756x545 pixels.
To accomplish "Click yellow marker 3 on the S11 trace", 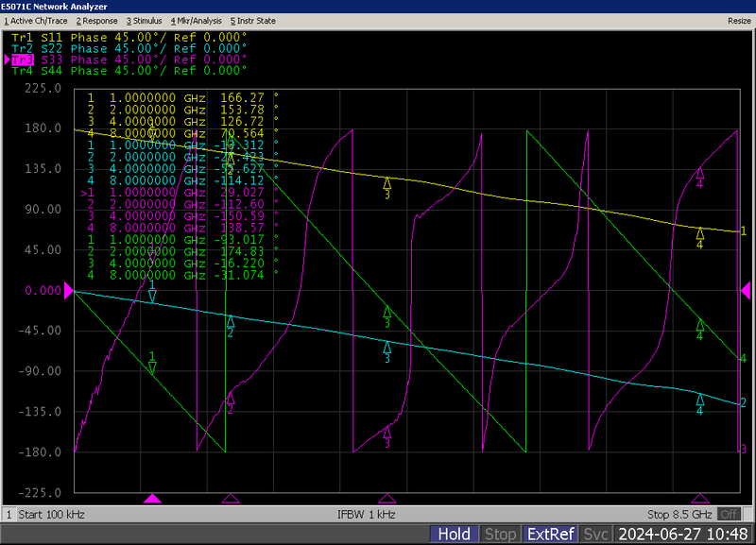I will pos(387,183).
